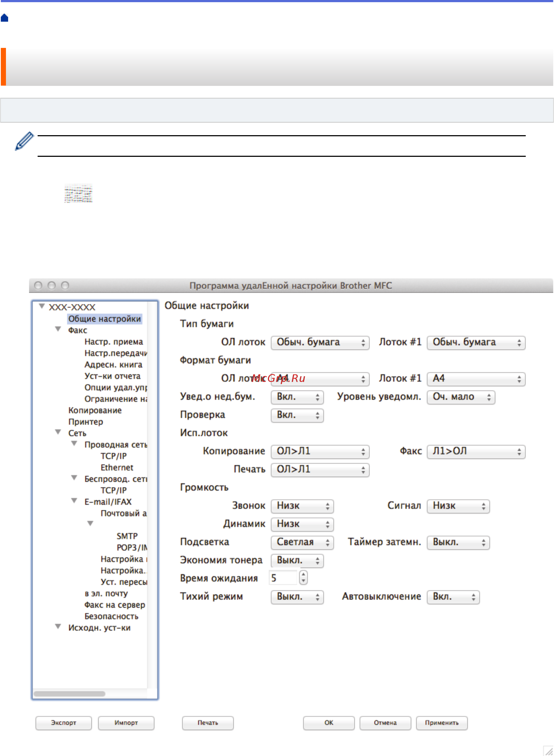This screenshot has width=554, height=756.
Task: Open the Принтер section
Action: [86, 422]
